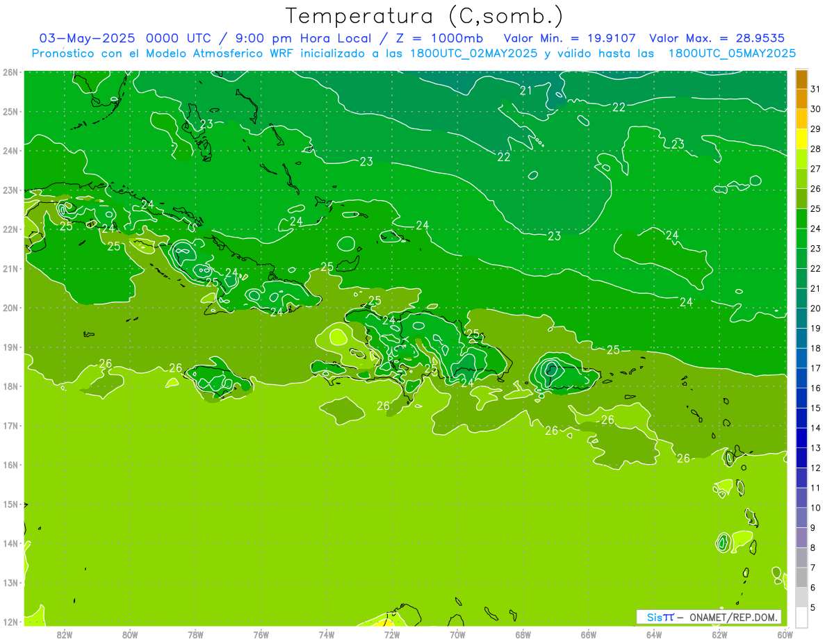Click the teal color bar swatch between 19 and 20
The image size is (834, 644).
(x=801, y=318)
